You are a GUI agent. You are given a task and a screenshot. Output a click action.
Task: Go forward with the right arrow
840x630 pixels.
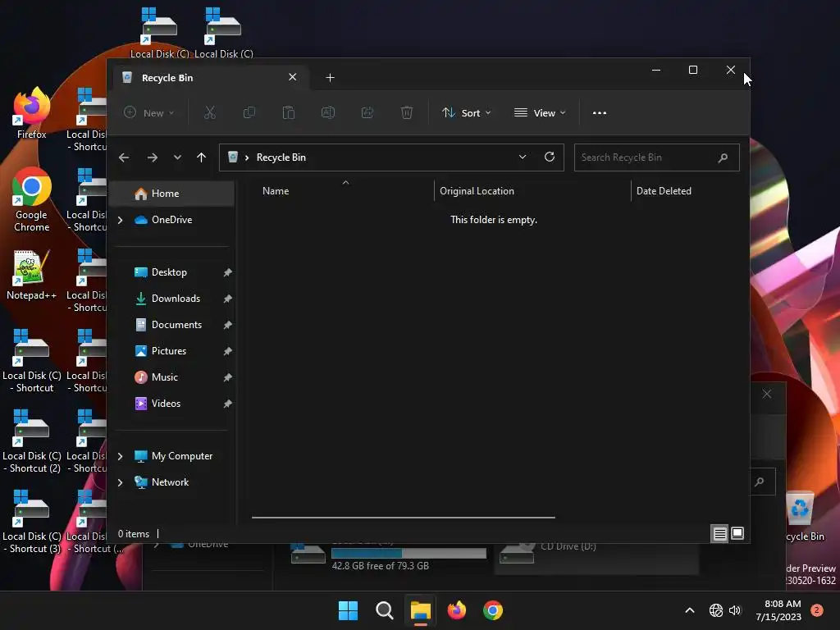(x=152, y=157)
